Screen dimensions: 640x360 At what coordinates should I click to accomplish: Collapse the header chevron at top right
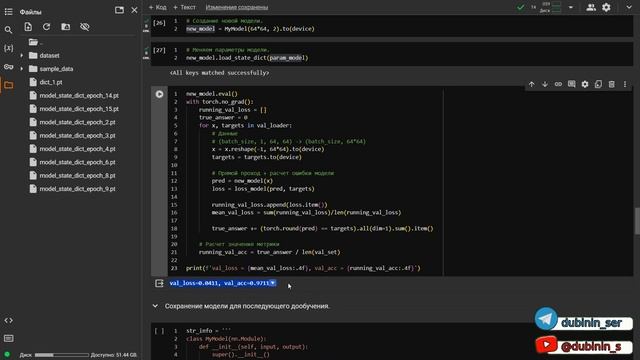(629, 7)
